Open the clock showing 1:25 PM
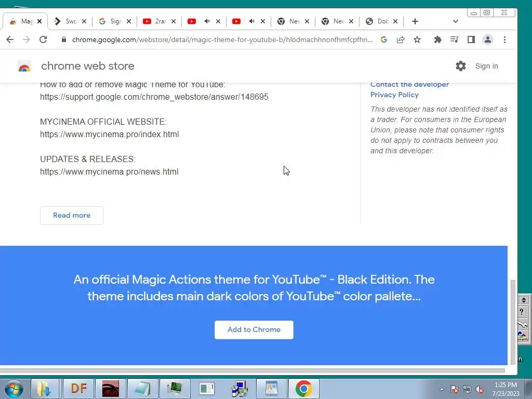This screenshot has height=399, width=532. pyautogui.click(x=506, y=389)
